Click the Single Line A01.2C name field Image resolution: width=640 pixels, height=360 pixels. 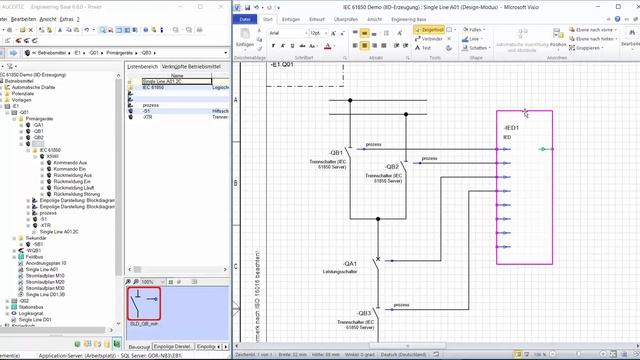(x=177, y=81)
